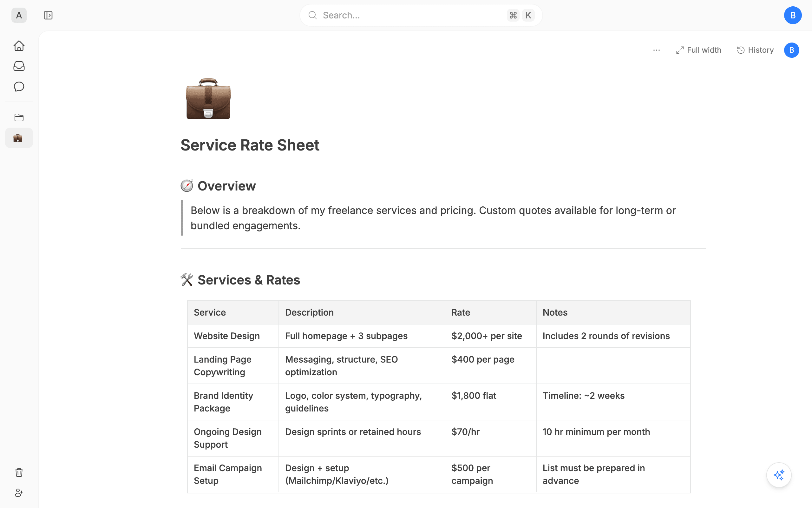Click the Timeline: ~2 weeks cell
Screen dimensions: 812x508
613,402
